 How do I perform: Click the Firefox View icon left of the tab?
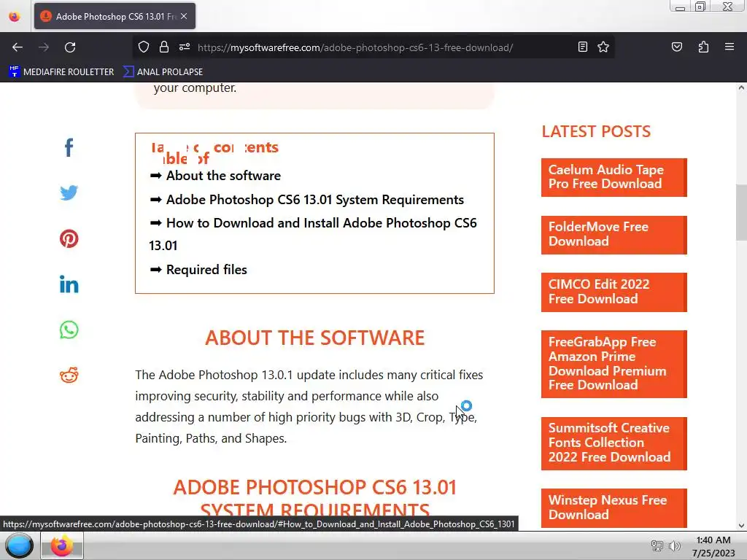coord(15,16)
